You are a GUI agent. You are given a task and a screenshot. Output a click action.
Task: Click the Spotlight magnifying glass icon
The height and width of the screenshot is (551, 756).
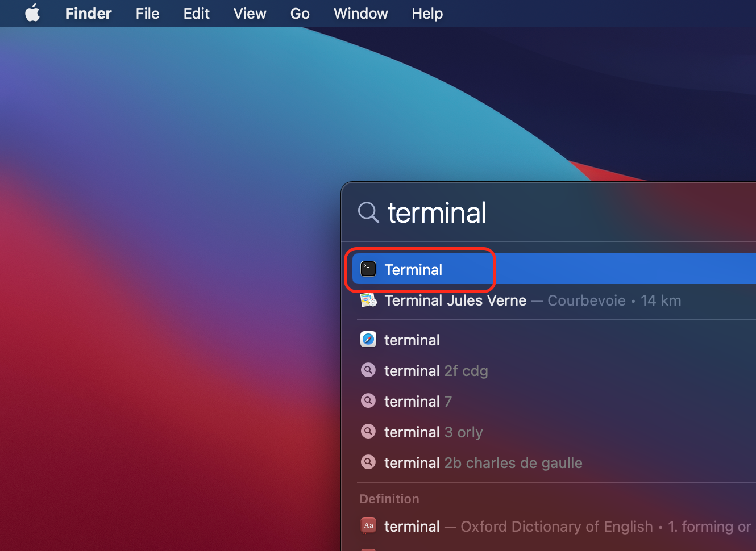[368, 212]
